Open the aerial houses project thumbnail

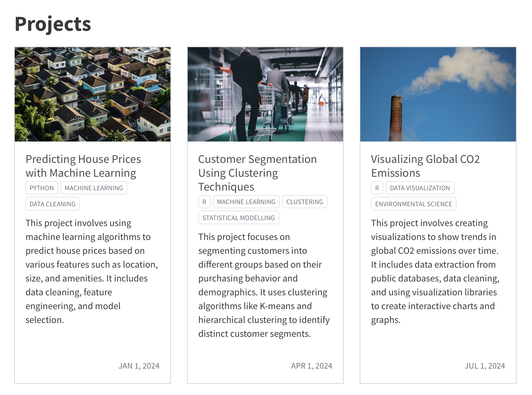click(92, 94)
